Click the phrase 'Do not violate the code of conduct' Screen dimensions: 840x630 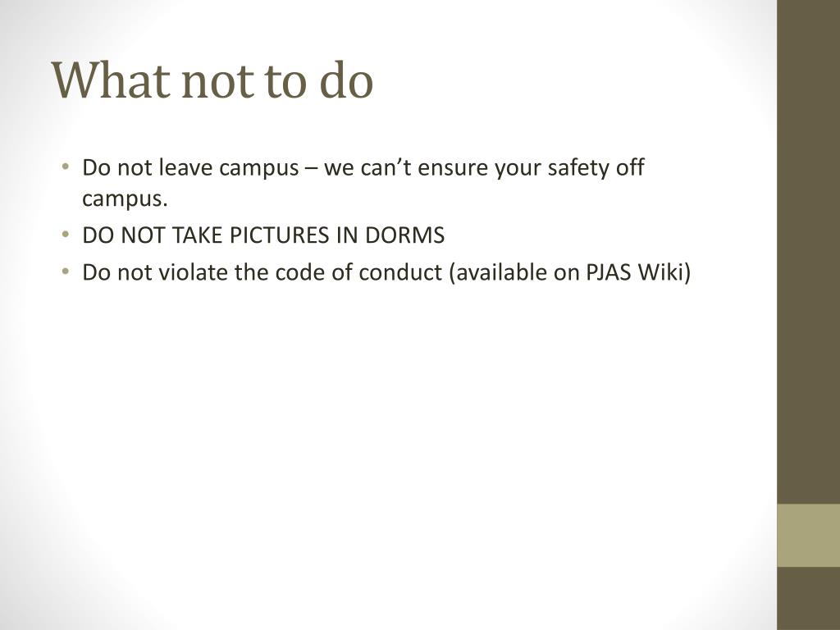pos(262,272)
